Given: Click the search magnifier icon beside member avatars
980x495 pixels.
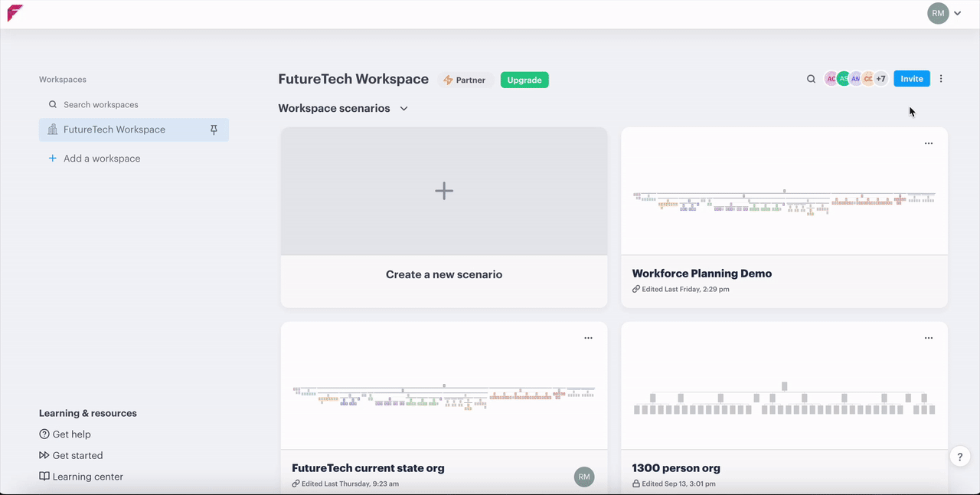Looking at the screenshot, I should 811,79.
